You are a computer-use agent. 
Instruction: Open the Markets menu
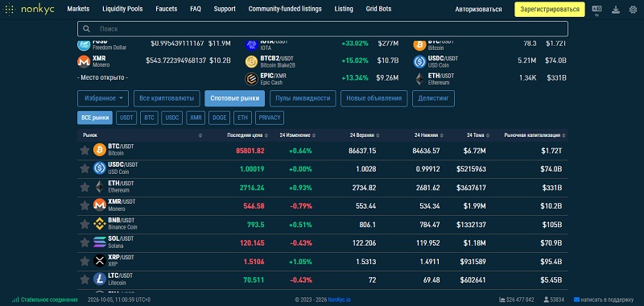(78, 9)
